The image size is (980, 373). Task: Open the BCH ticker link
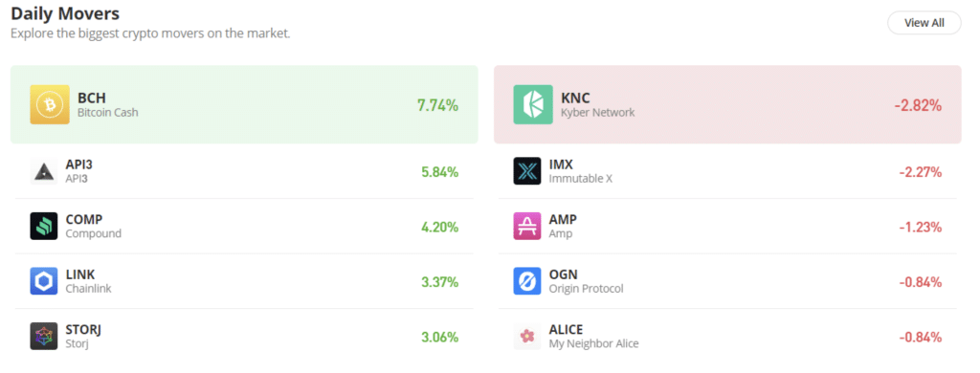click(92, 98)
